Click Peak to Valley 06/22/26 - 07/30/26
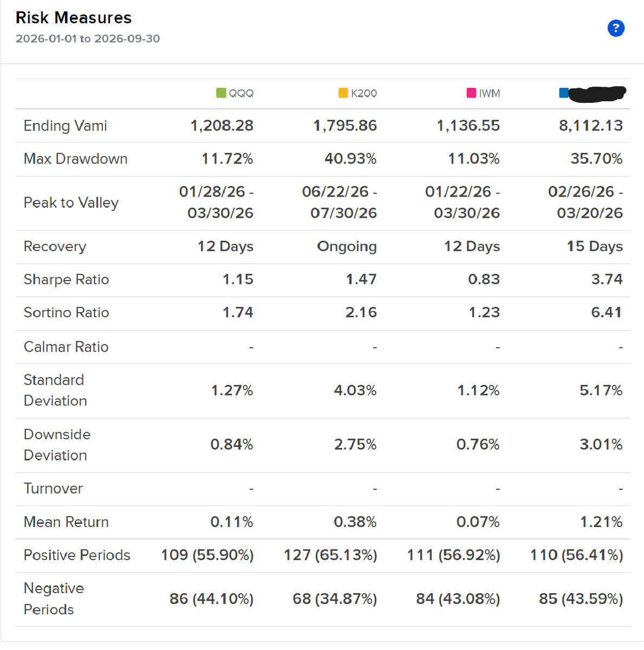 click(x=340, y=202)
